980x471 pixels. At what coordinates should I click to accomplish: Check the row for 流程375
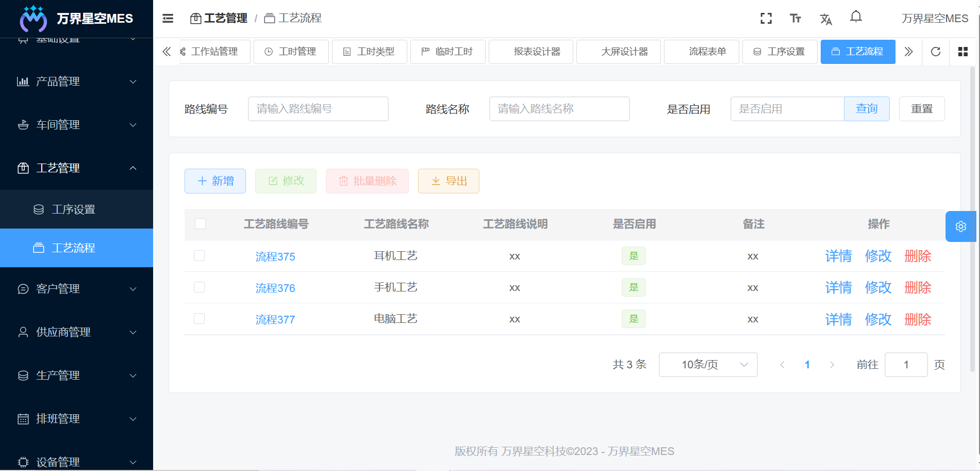click(200, 256)
